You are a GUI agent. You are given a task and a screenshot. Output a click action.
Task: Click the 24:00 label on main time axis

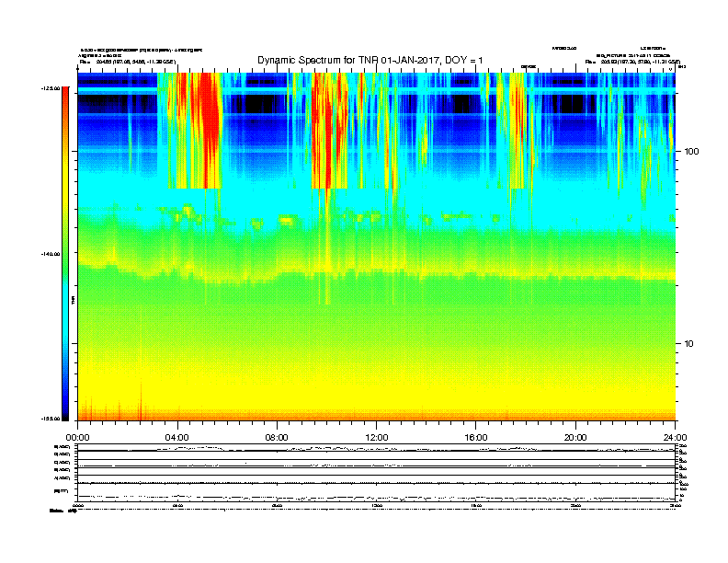[675, 438]
